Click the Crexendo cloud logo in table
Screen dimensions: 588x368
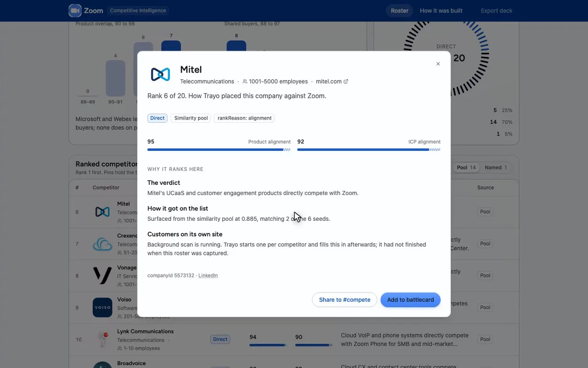point(102,244)
